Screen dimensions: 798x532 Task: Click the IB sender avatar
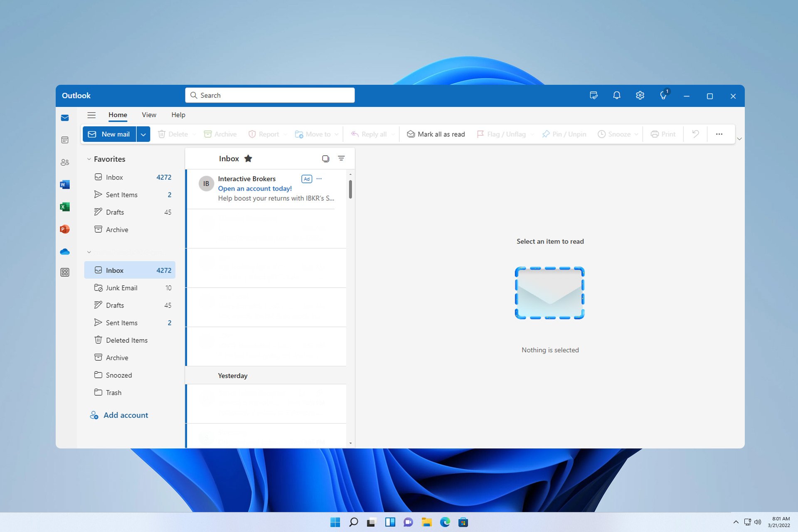[206, 184]
